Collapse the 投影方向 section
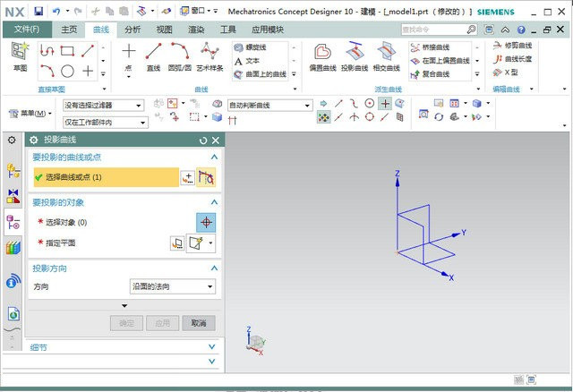Image resolution: width=573 pixels, height=392 pixels. tap(215, 268)
